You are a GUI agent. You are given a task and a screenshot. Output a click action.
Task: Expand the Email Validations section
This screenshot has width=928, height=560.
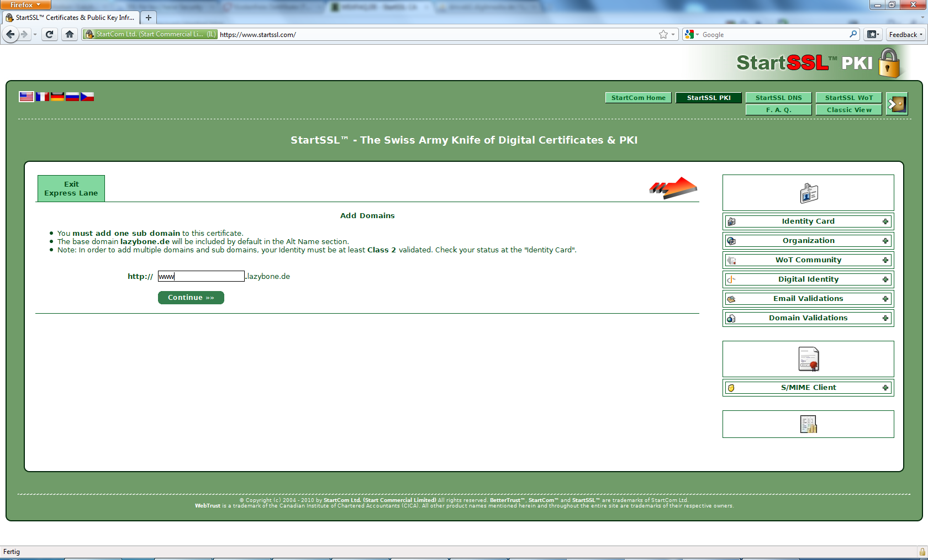pyautogui.click(x=885, y=299)
